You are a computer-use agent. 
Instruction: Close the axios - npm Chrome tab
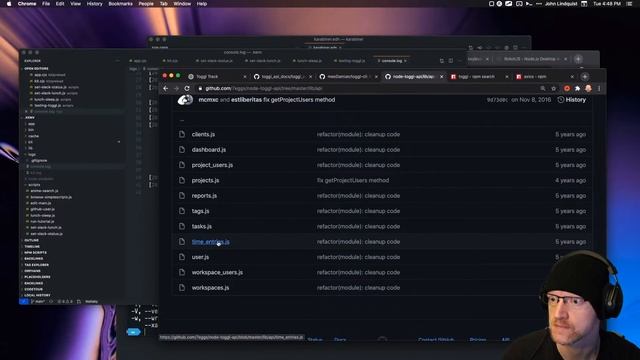pos(572,77)
